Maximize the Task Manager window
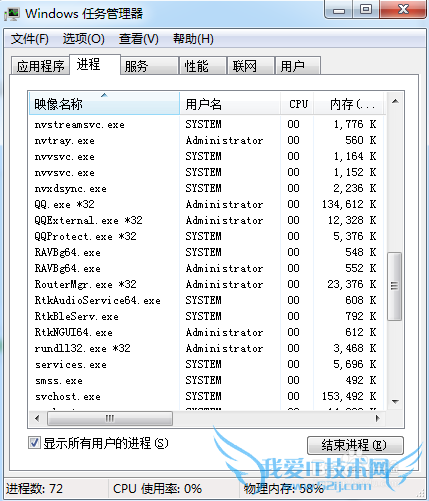Image resolution: width=429 pixels, height=501 pixels. 366,9
